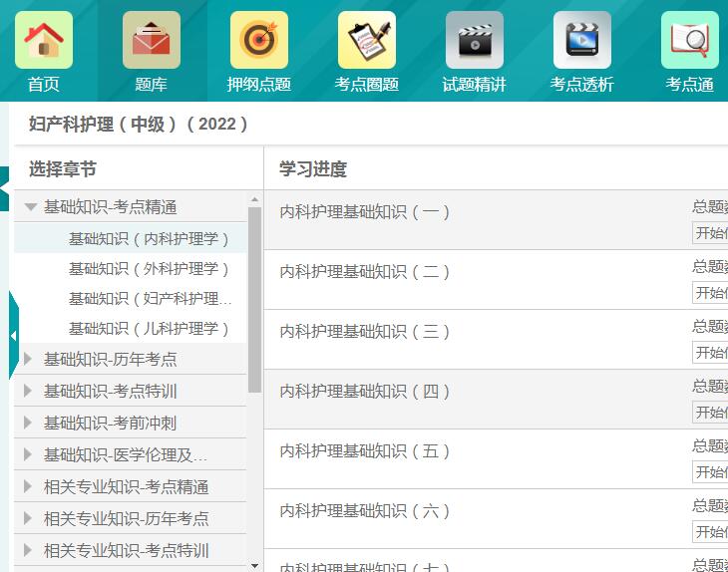Image resolution: width=728 pixels, height=572 pixels.
Task: Click the 选择章节 panel heading
Action: (x=63, y=168)
